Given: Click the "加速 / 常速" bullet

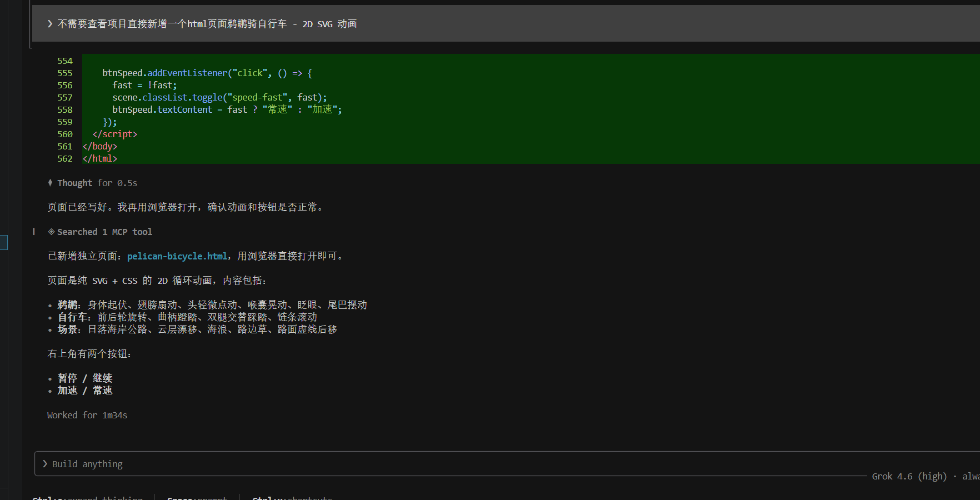Looking at the screenshot, I should click(85, 391).
